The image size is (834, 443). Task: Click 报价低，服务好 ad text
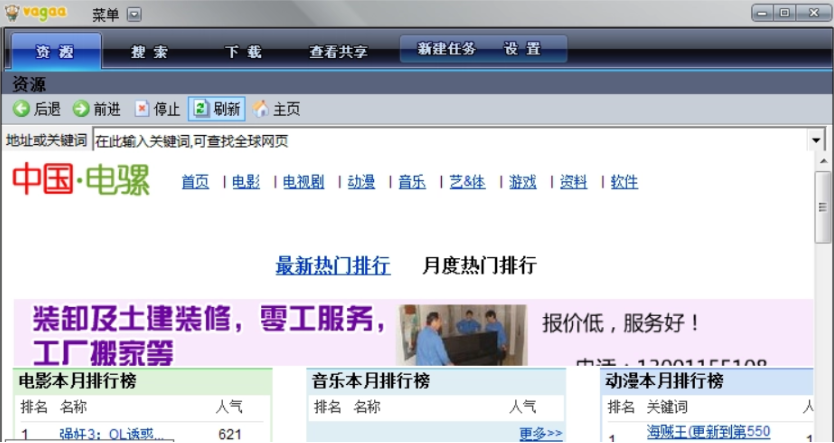pos(621,323)
